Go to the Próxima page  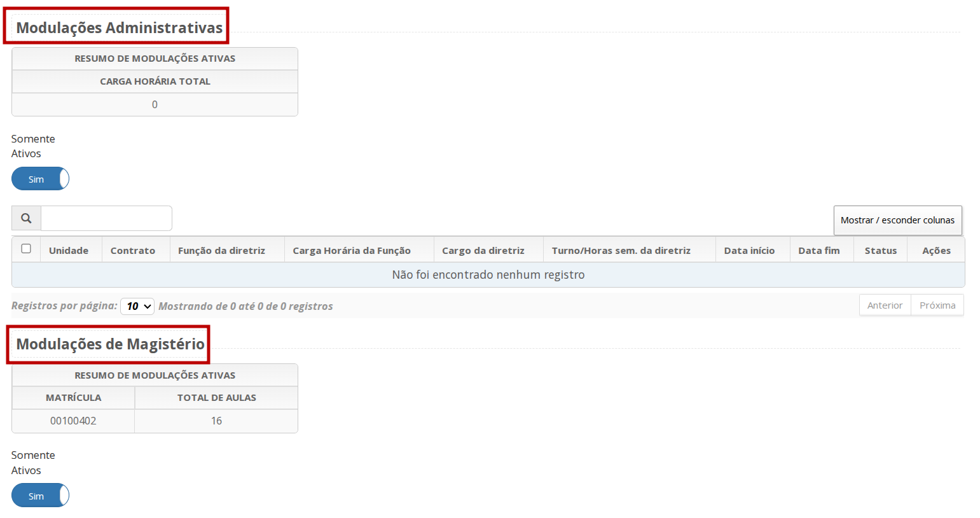pos(937,305)
